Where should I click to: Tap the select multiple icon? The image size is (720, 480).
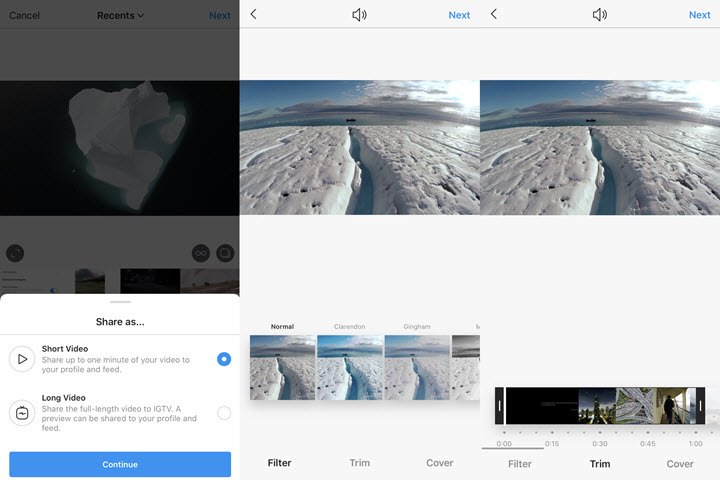[225, 253]
